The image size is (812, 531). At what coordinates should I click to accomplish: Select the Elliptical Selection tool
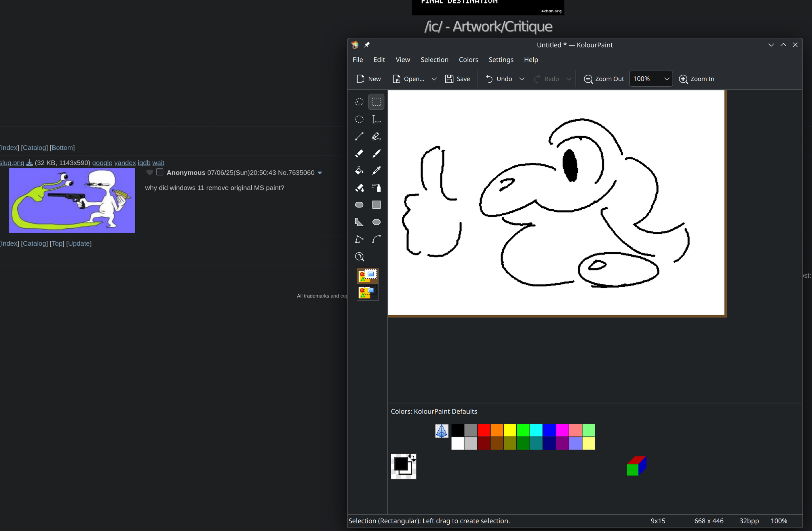359,119
